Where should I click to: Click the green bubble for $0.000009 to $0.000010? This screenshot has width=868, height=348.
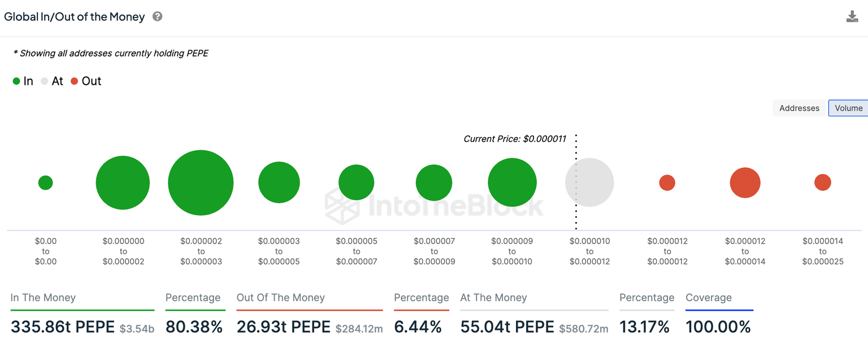(x=512, y=182)
